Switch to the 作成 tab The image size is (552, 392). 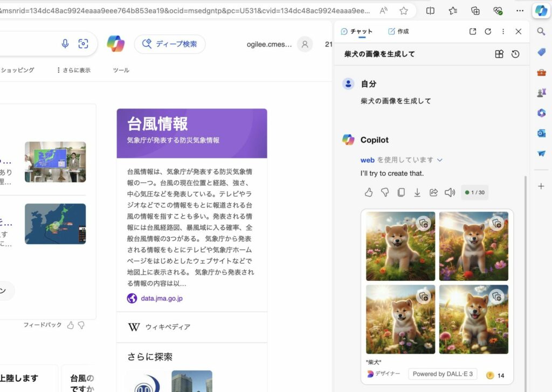tap(398, 32)
